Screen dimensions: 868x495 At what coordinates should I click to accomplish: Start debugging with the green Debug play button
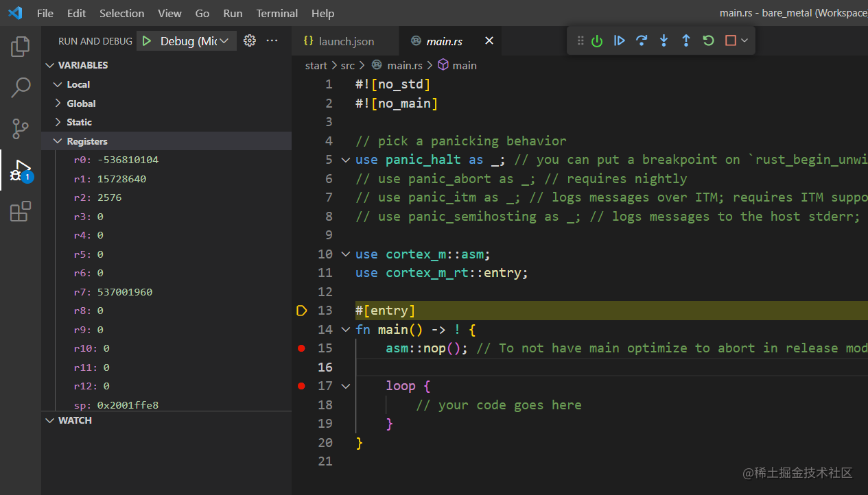(x=146, y=40)
